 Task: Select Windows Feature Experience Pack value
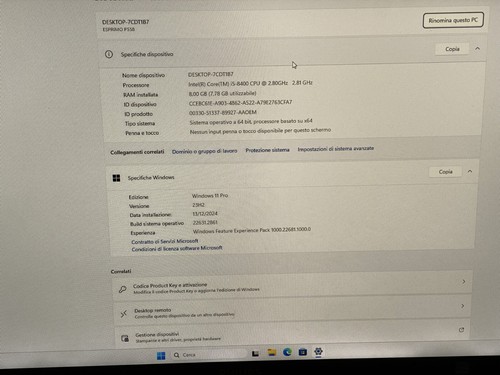252,230
